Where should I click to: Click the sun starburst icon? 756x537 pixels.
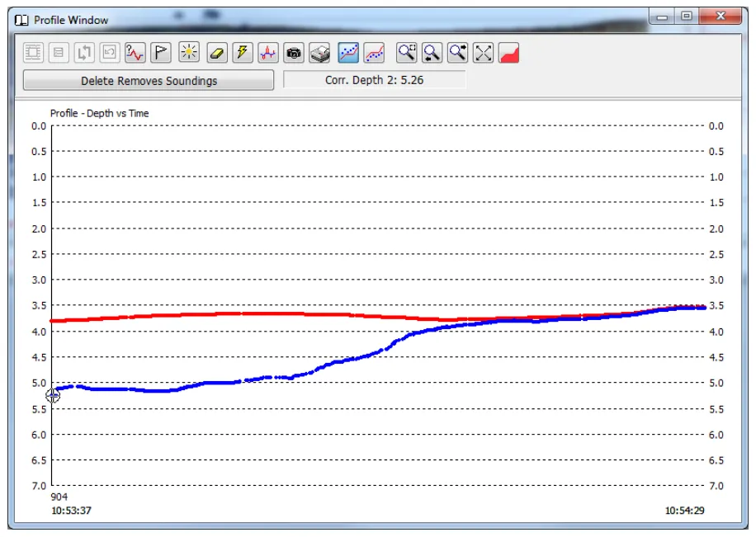[189, 53]
